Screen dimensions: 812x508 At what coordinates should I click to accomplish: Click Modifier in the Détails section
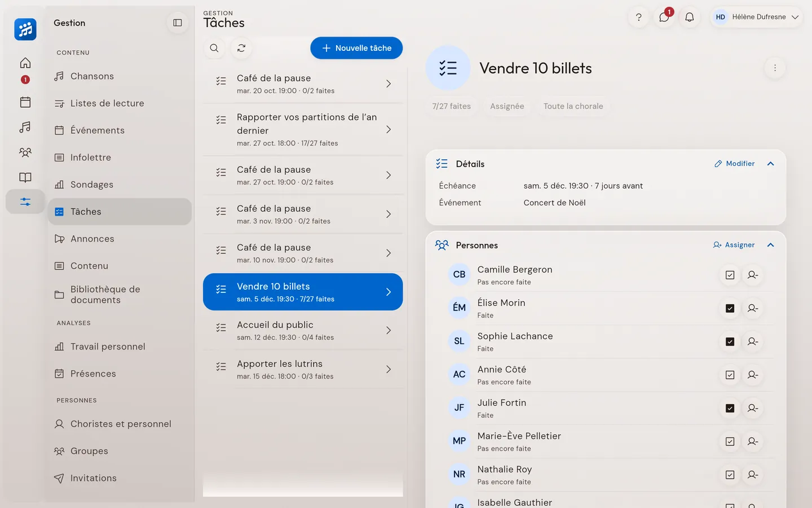tap(734, 164)
